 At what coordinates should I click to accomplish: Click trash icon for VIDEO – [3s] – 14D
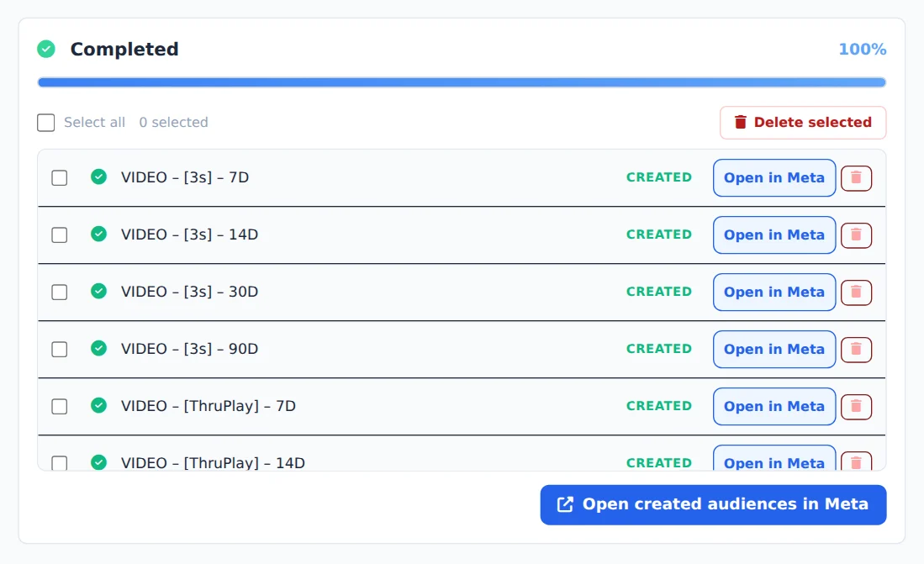(856, 235)
